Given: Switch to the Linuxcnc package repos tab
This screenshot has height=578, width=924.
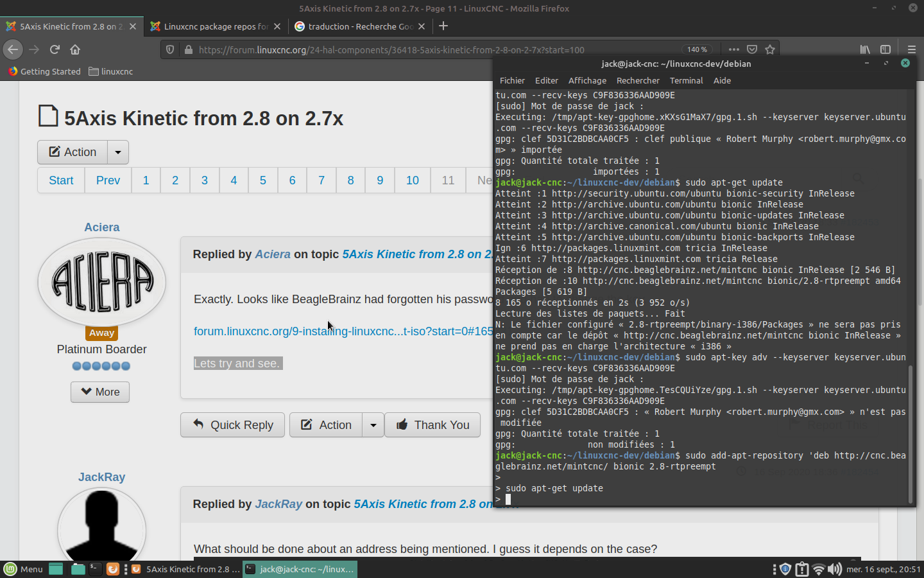Looking at the screenshot, I should point(216,26).
